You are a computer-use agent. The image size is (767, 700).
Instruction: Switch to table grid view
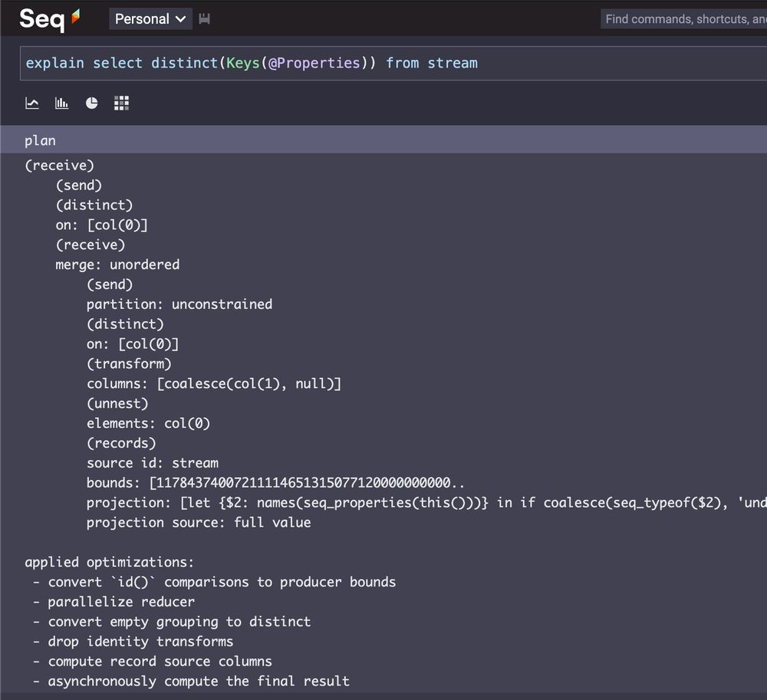[121, 104]
